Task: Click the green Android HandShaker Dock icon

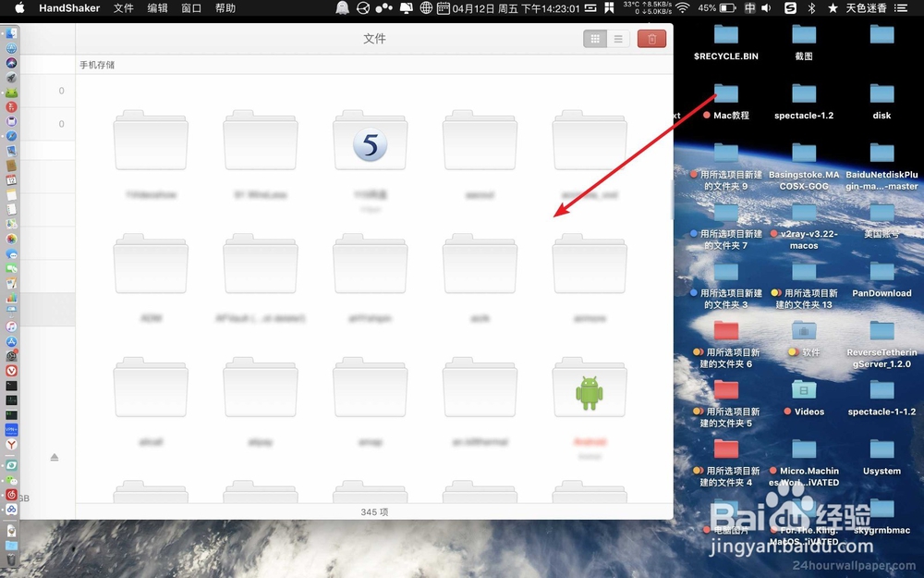Action: 11,92
